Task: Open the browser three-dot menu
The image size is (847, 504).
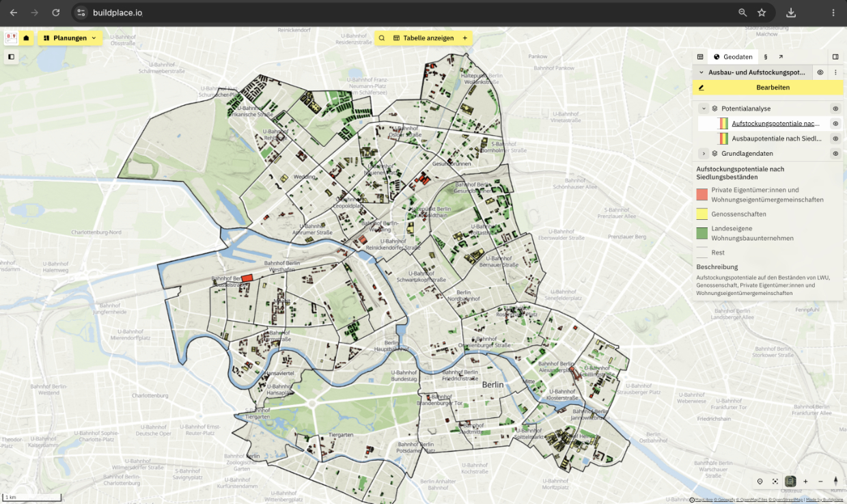Action: point(833,12)
